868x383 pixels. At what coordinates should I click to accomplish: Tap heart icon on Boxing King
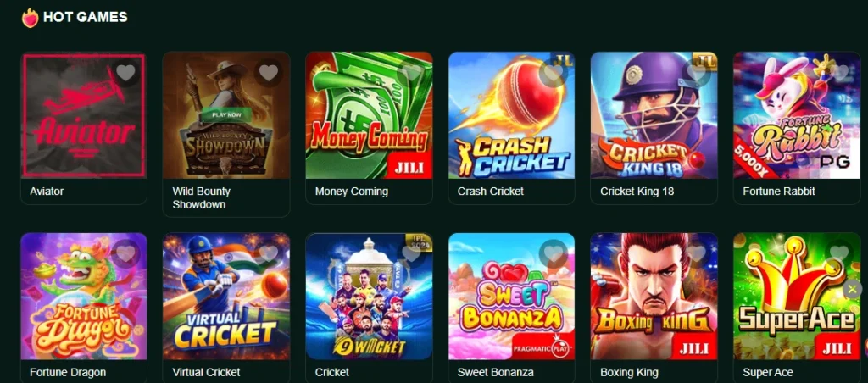pos(697,253)
